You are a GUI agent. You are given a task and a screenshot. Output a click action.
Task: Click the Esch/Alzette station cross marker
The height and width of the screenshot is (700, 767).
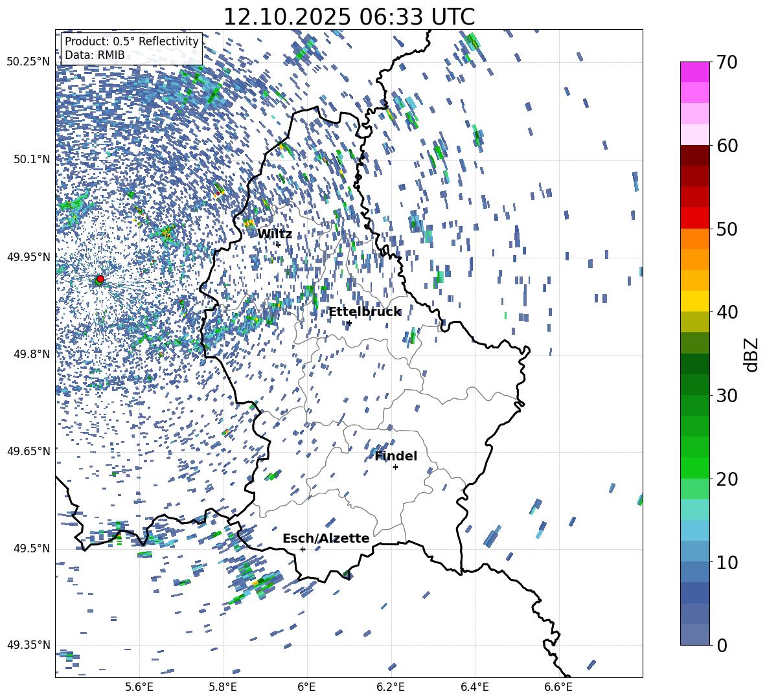[303, 549]
